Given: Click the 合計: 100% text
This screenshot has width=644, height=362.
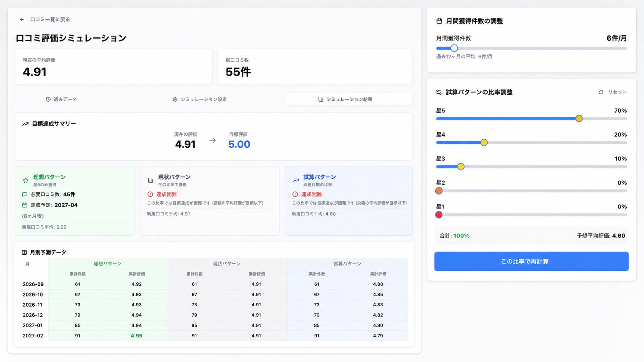Looking at the screenshot, I should [x=454, y=236].
